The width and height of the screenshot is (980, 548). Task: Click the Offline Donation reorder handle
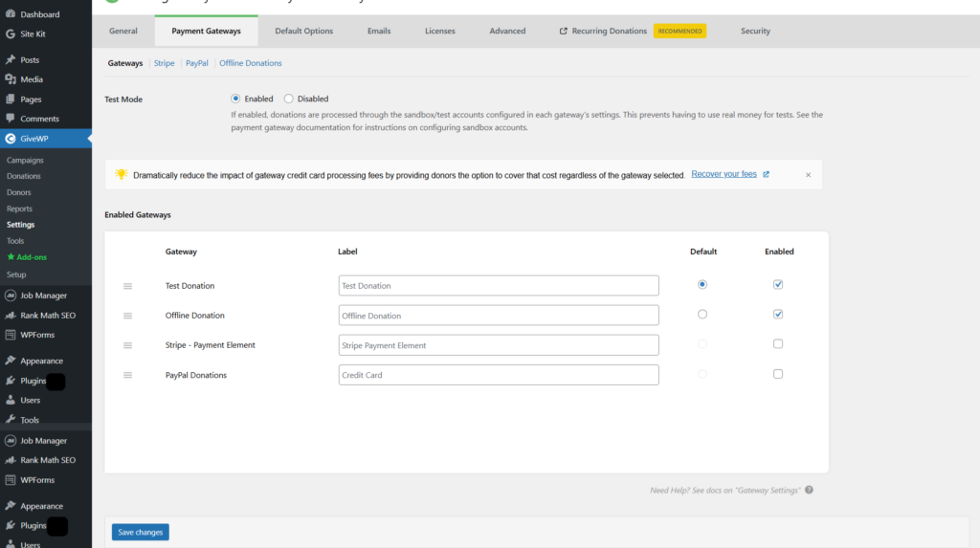pos(127,316)
